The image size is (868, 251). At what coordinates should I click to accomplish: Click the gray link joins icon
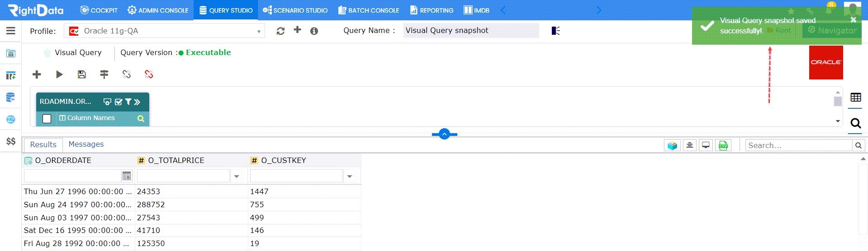(x=127, y=74)
